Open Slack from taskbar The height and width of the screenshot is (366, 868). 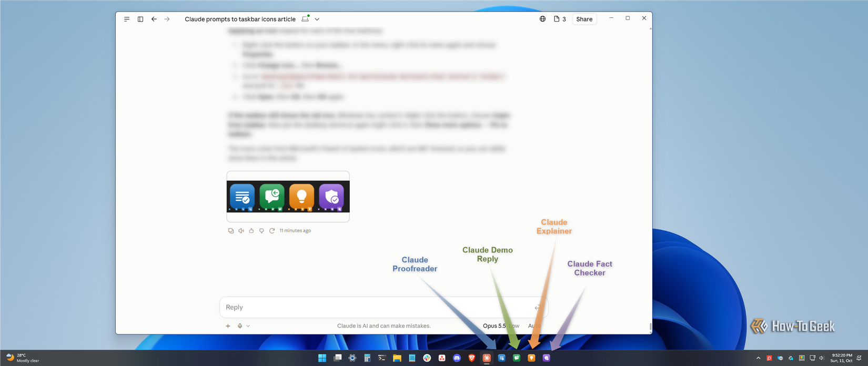point(427,358)
